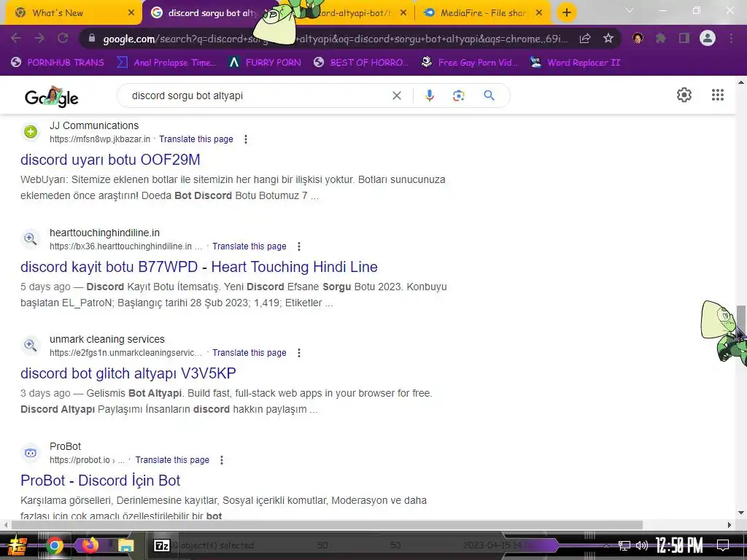Viewport: 747px width, 560px height.
Task: Close the discord-altyapi-bot tab
Action: click(403, 13)
